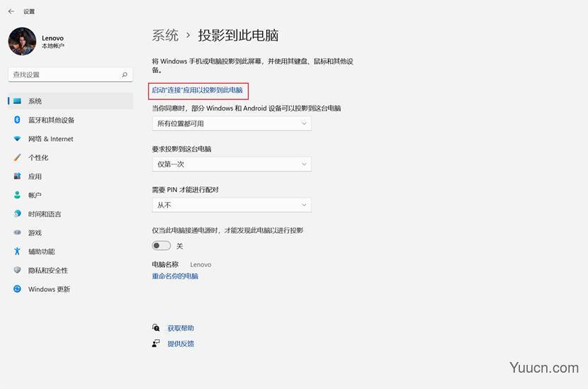Open 游戏 controller icon

click(x=17, y=232)
